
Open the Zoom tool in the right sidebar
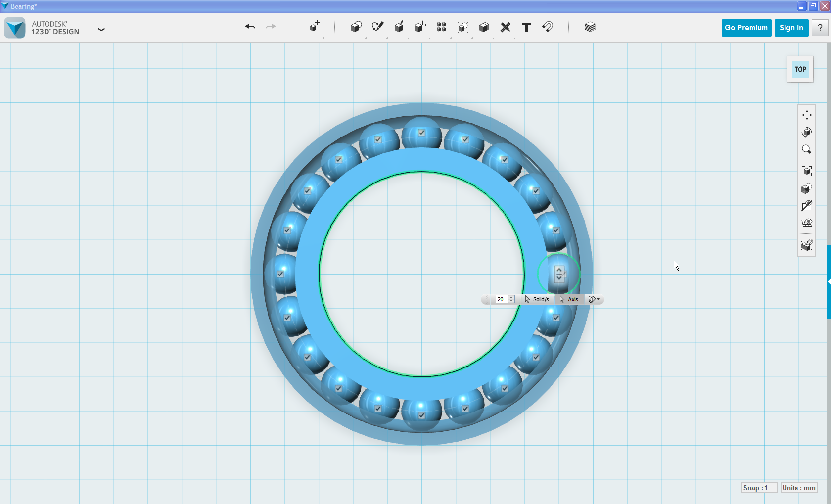click(806, 149)
